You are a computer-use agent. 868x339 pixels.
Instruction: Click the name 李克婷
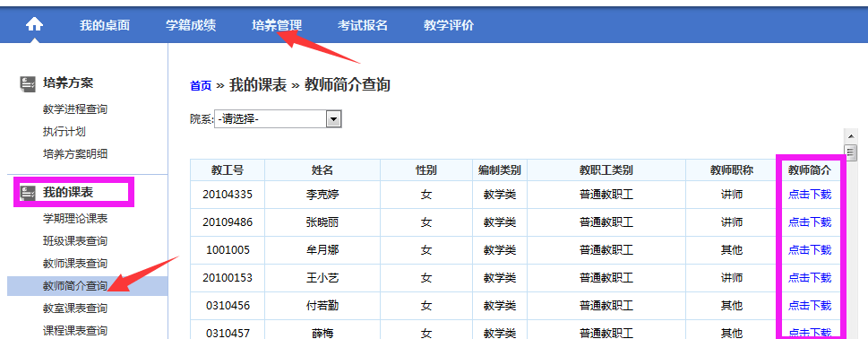click(x=322, y=195)
